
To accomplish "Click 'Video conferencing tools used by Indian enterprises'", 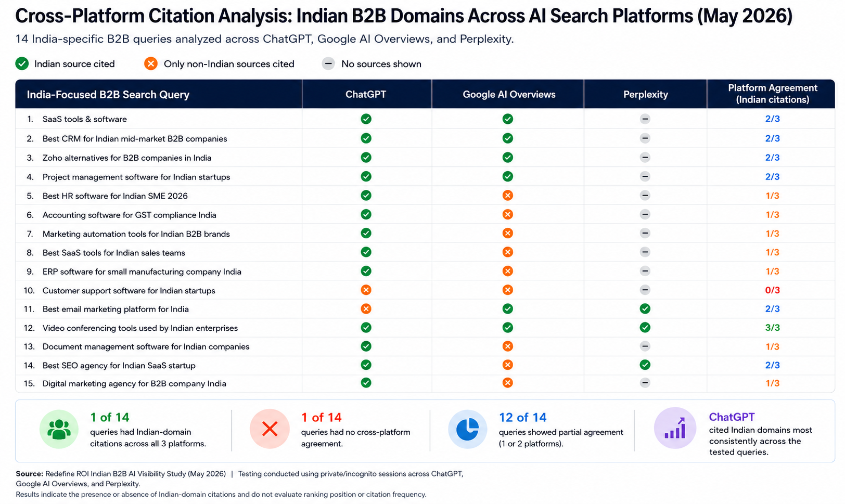I will point(140,328).
